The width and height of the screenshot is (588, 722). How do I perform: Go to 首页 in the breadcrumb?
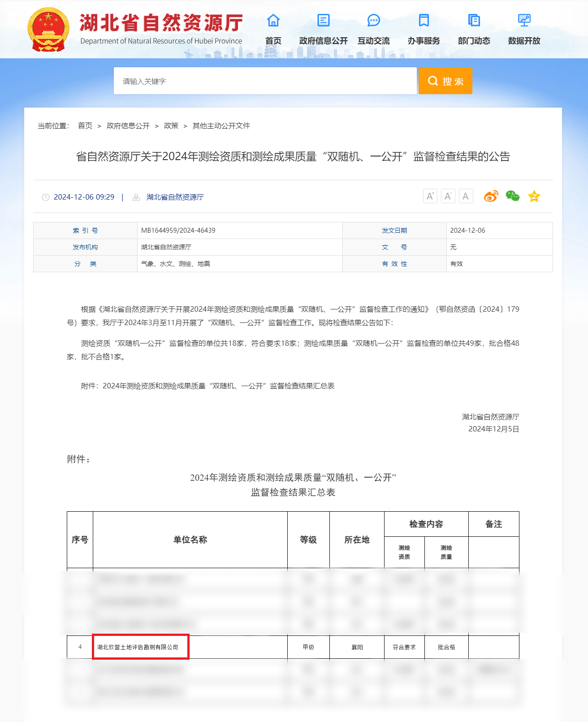pos(85,126)
